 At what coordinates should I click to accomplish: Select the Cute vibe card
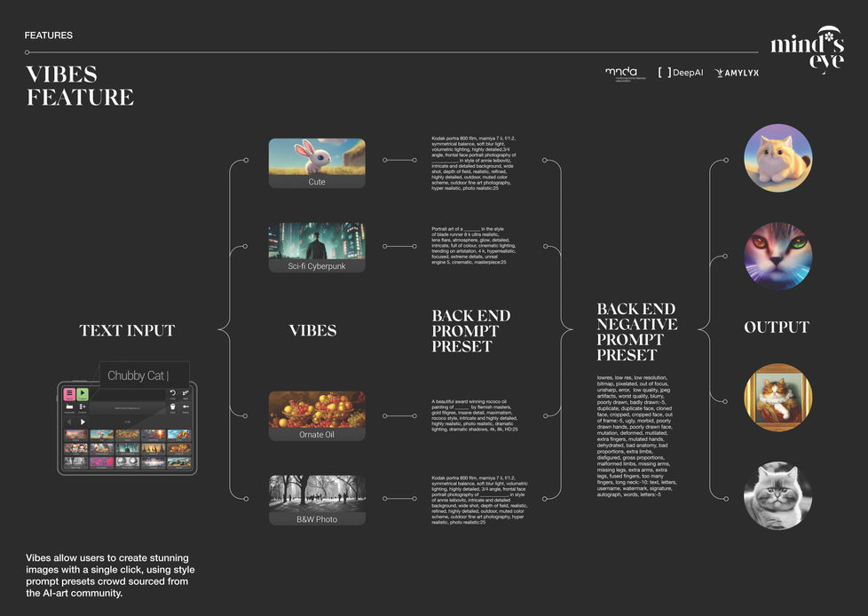pyautogui.click(x=317, y=163)
